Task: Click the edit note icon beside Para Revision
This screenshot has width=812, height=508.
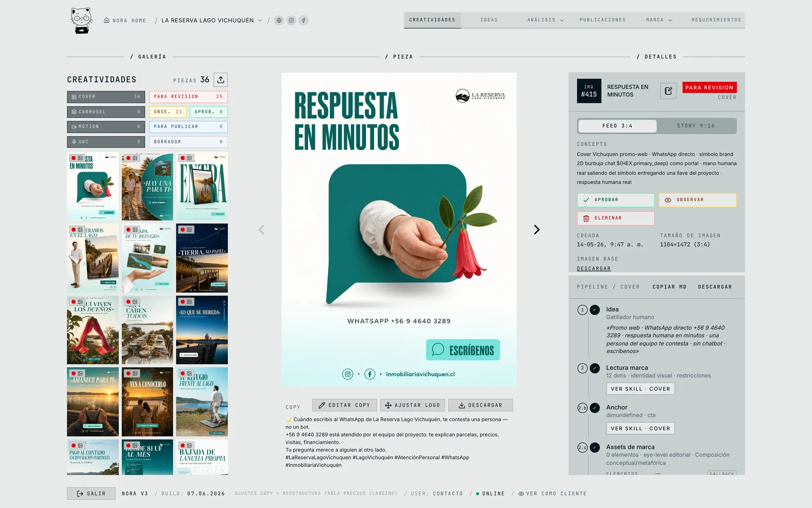Action: [x=668, y=91]
